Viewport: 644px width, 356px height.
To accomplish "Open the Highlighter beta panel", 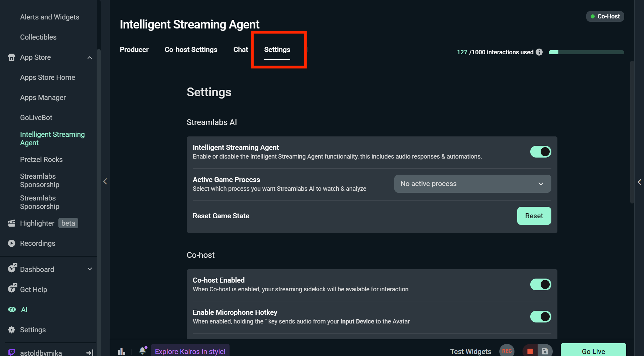I will pos(37,223).
